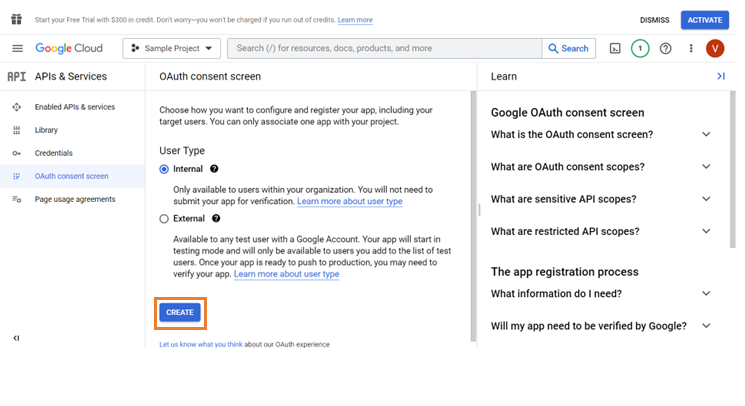Activate Cloud Shell terminal icon
This screenshot has width=745, height=406.
[615, 48]
